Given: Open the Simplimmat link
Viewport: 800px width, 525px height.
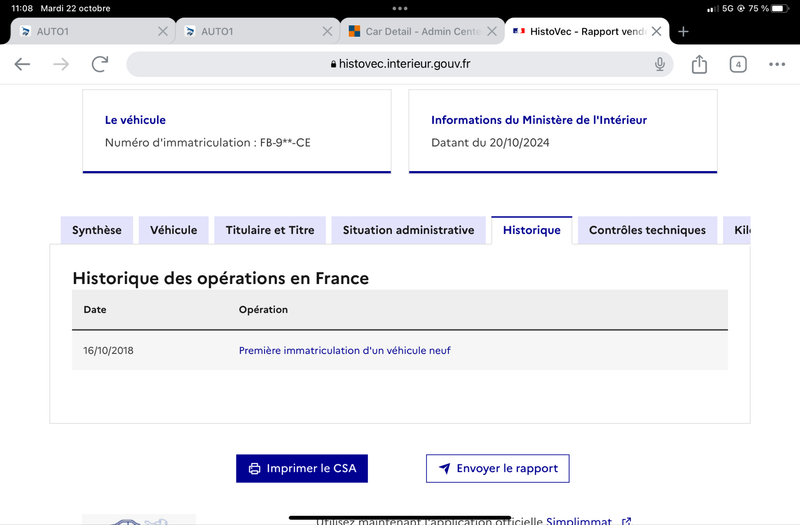Looking at the screenshot, I should pyautogui.click(x=589, y=521).
